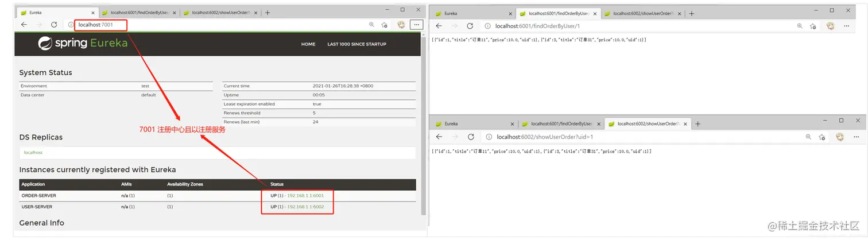Zoom icon in localhost:7001 window address bar
The image size is (868, 240).
click(371, 25)
